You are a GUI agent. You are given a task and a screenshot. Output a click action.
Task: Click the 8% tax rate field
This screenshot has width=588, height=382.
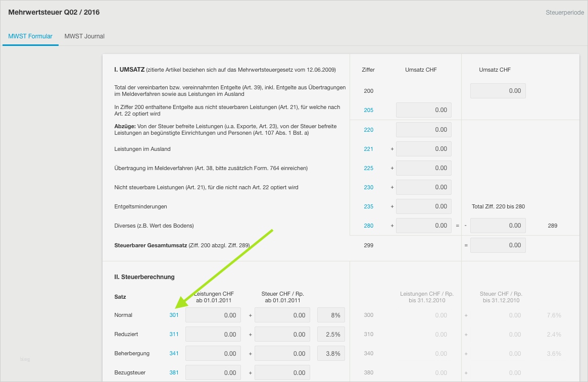(331, 315)
